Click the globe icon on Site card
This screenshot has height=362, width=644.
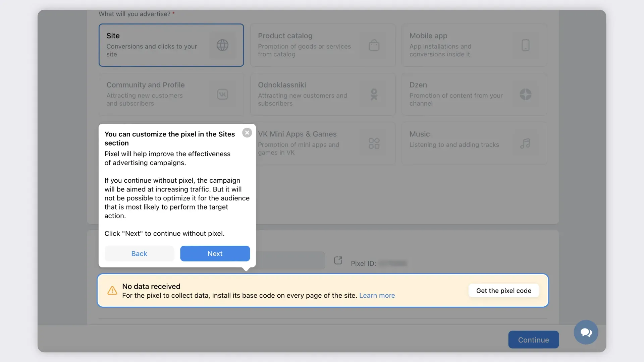(222, 45)
